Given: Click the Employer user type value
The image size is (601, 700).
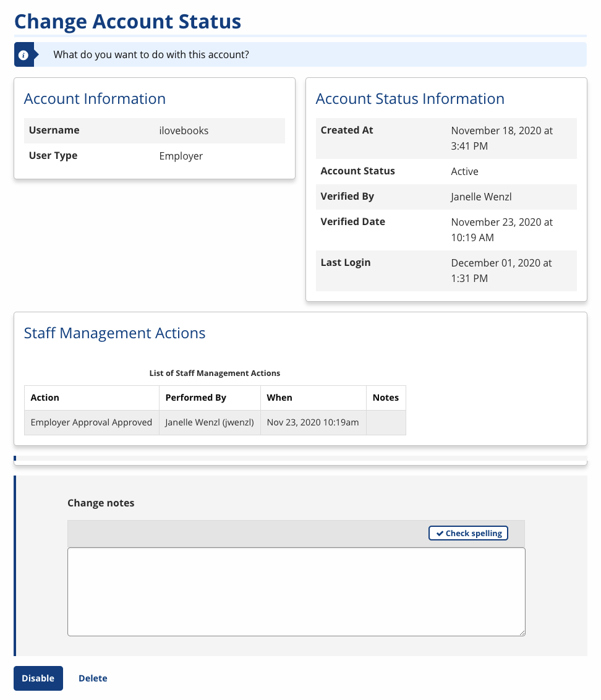Looking at the screenshot, I should [181, 156].
